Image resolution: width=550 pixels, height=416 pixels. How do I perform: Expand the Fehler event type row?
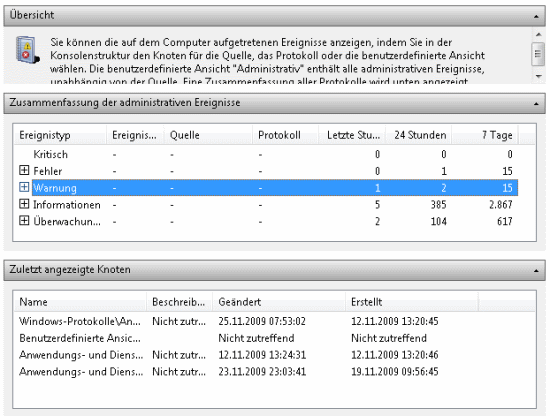(x=24, y=170)
